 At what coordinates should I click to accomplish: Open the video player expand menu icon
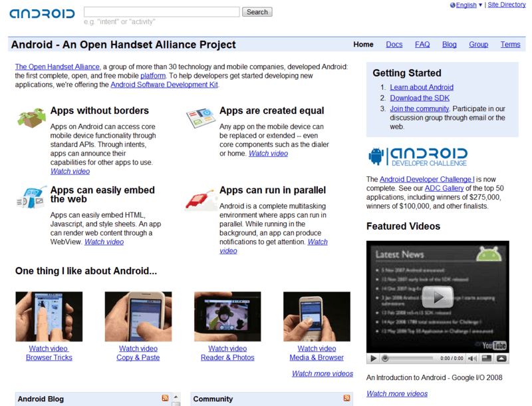pos(501,358)
